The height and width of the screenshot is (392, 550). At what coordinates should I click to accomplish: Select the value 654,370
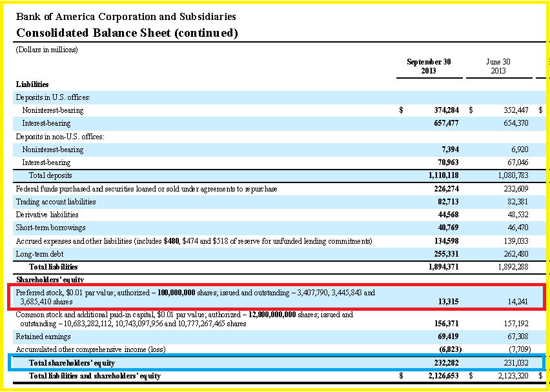pos(516,123)
